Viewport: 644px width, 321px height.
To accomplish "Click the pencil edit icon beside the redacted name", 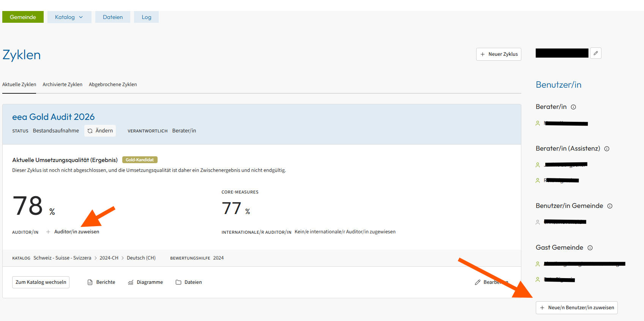I will point(596,53).
